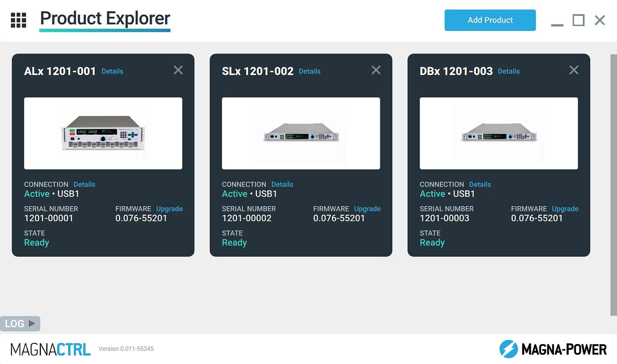Click Ready state on ALx 1201-001 card
617x364 pixels.
coord(37,243)
